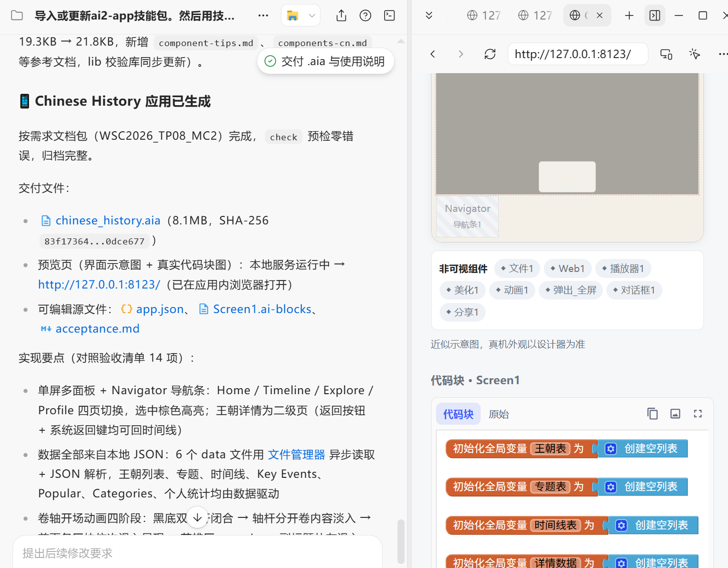Expand the double-chevron tab list dropdown
The height and width of the screenshot is (568, 728).
pyautogui.click(x=429, y=16)
